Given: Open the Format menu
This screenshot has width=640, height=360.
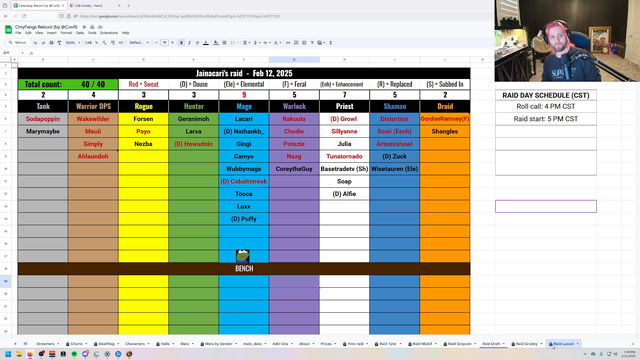Looking at the screenshot, I should 66,33.
